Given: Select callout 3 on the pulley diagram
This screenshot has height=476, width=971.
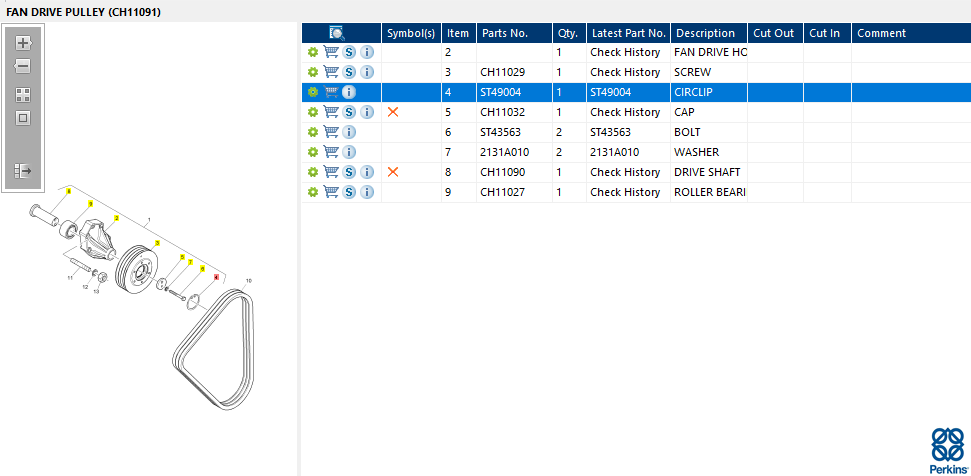Looking at the screenshot, I should coord(157,243).
